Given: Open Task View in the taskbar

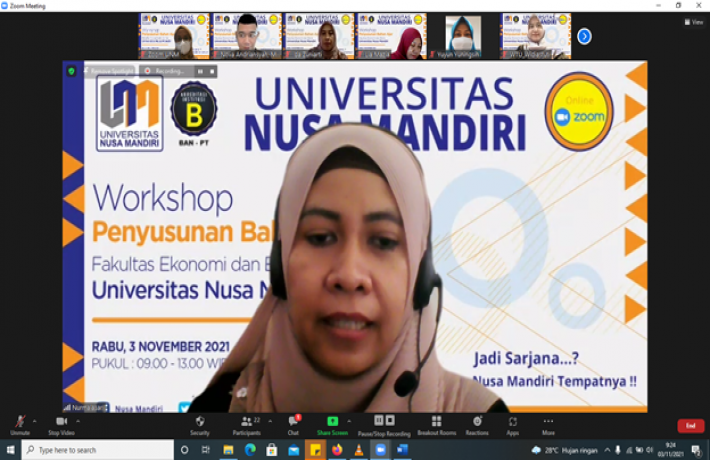Looking at the screenshot, I should (x=206, y=450).
